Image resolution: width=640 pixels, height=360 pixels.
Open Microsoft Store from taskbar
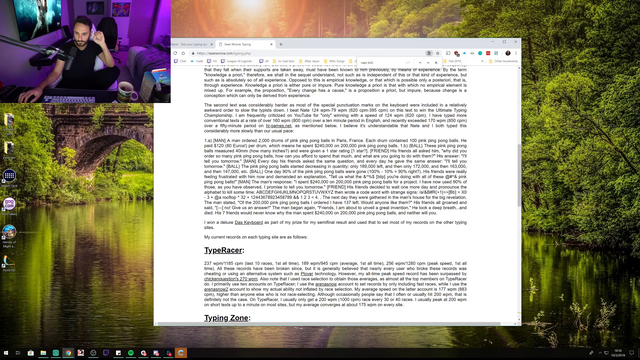tap(31, 353)
